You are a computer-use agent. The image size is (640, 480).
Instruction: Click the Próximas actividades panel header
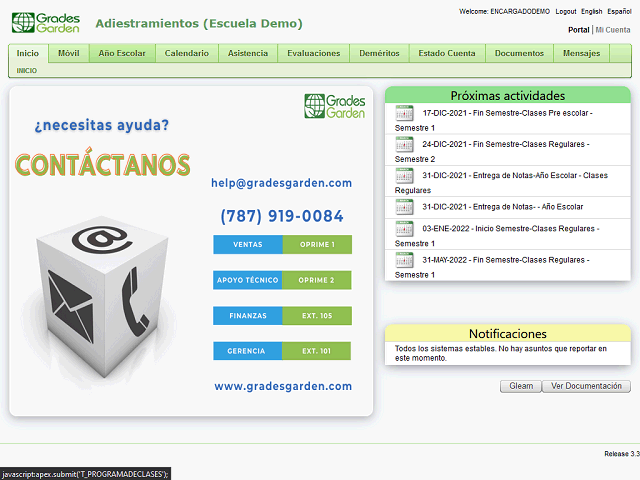(x=508, y=95)
